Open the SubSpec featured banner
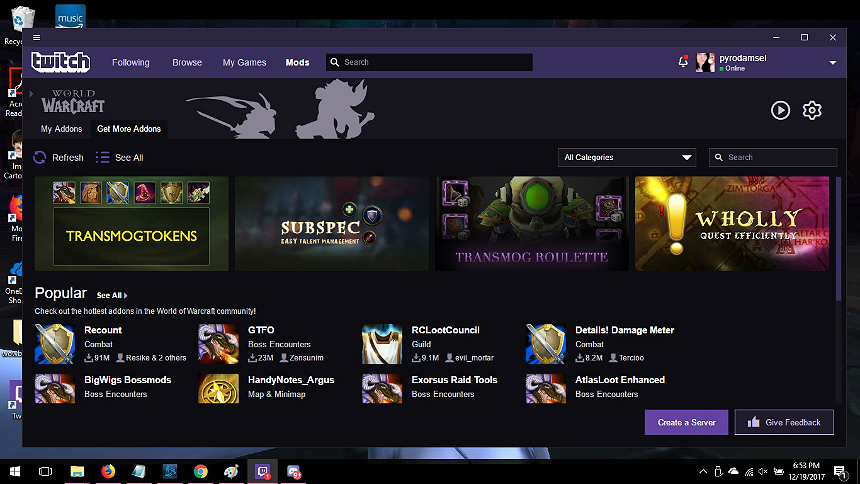This screenshot has height=484, width=860. click(332, 223)
